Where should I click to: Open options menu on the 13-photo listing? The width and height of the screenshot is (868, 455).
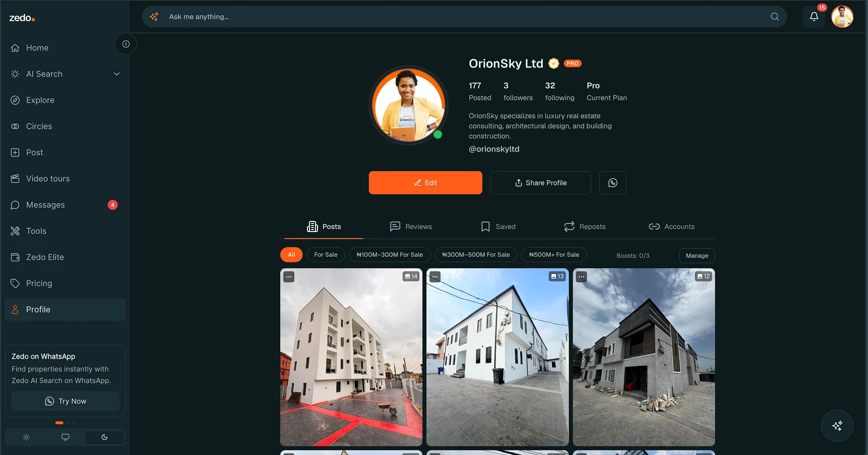(x=435, y=276)
